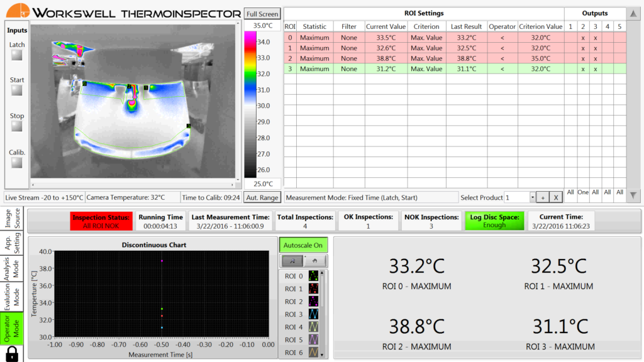Click Time to Calib: 09:24 status
The image size is (644, 362).
(211, 197)
